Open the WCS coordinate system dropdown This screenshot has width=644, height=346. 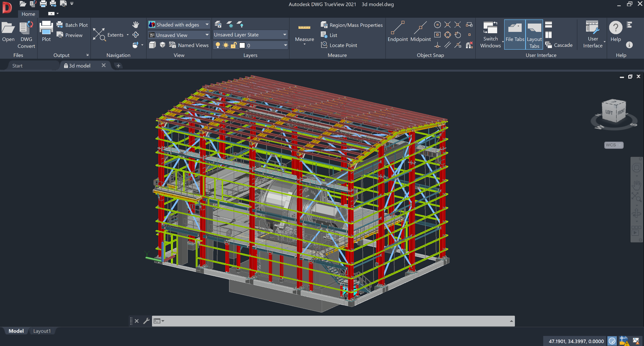point(613,145)
